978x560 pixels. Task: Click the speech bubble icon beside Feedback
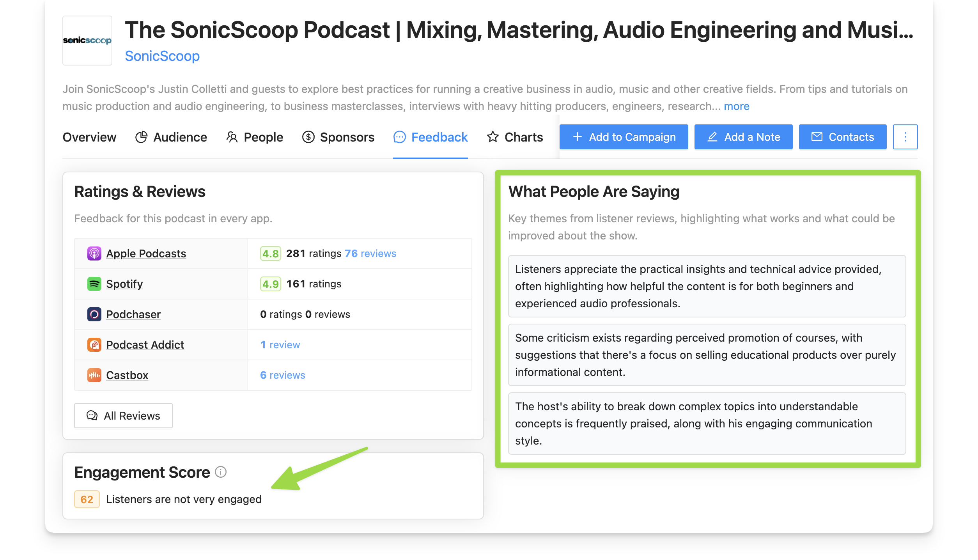pos(399,137)
